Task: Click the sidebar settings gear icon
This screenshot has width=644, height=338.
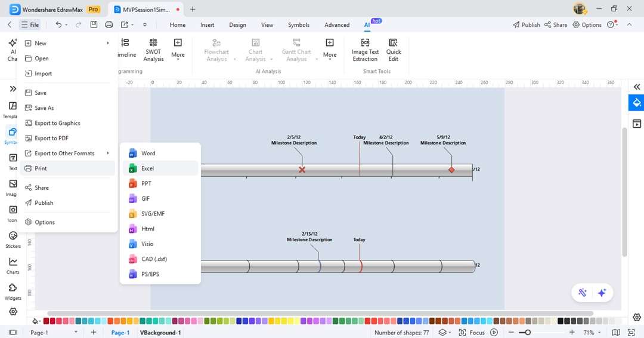Action: pos(13,312)
